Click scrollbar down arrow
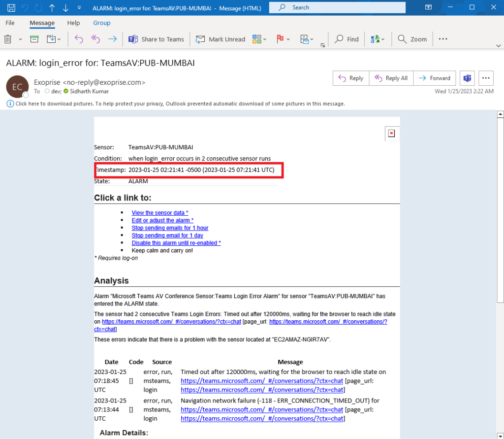504x439 pixels. pyautogui.click(x=500, y=436)
